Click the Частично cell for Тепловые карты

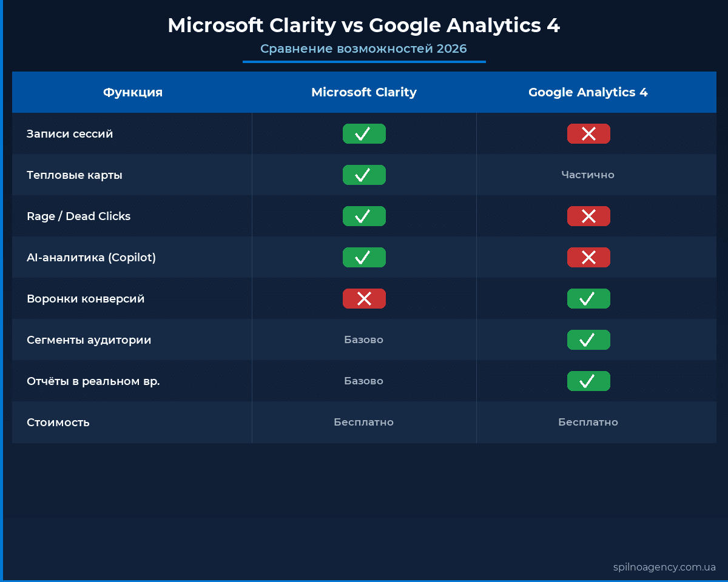[x=588, y=175]
